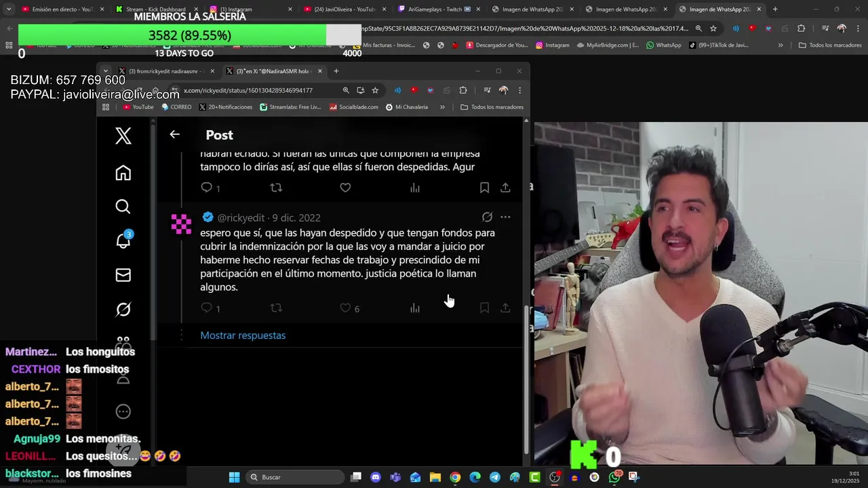Viewport: 868px width, 488px height.
Task: Show more bookmarks chevron in X window
Action: (442, 107)
